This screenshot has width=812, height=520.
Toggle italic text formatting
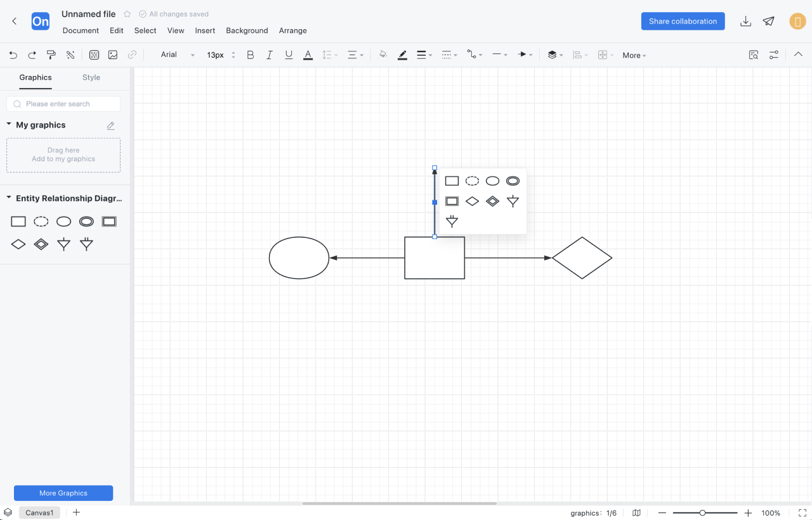pyautogui.click(x=270, y=55)
